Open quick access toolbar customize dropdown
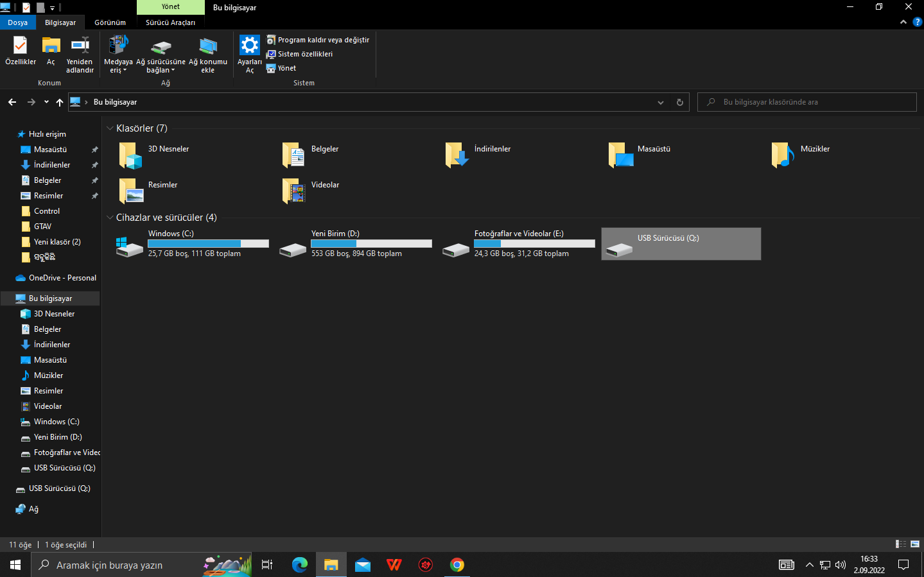 coord(52,8)
